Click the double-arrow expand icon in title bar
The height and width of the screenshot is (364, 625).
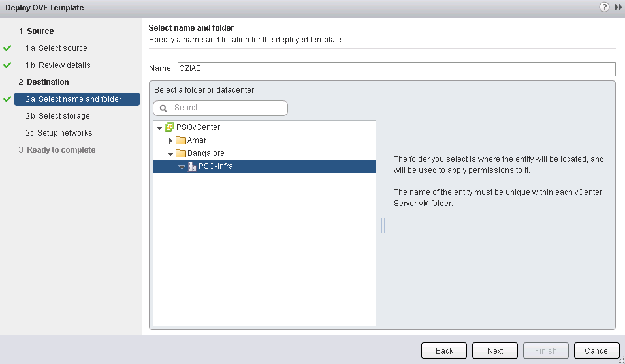[618, 7]
